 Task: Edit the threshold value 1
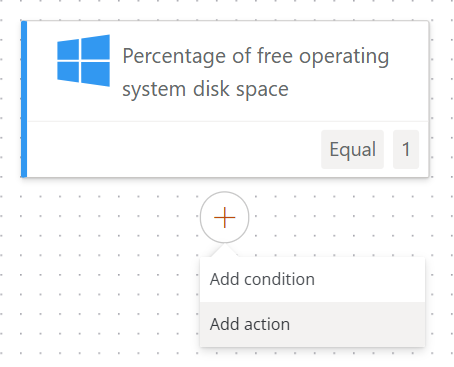[x=406, y=149]
